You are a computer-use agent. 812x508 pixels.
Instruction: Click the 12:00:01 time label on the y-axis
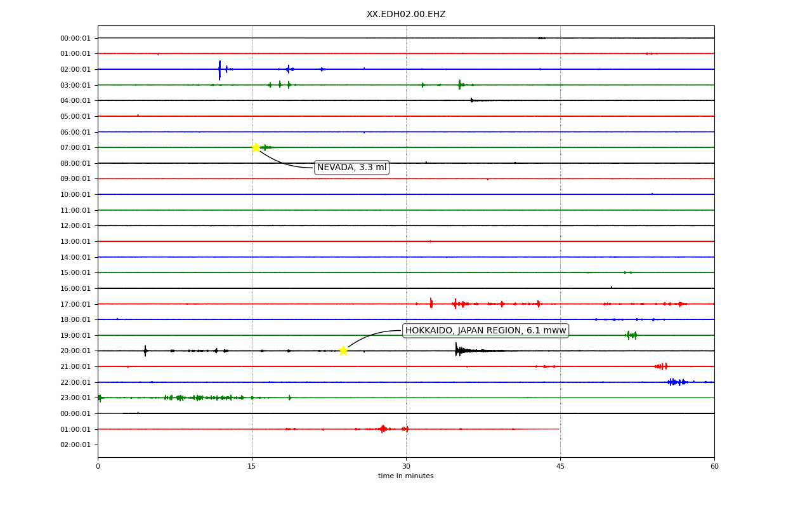click(75, 225)
